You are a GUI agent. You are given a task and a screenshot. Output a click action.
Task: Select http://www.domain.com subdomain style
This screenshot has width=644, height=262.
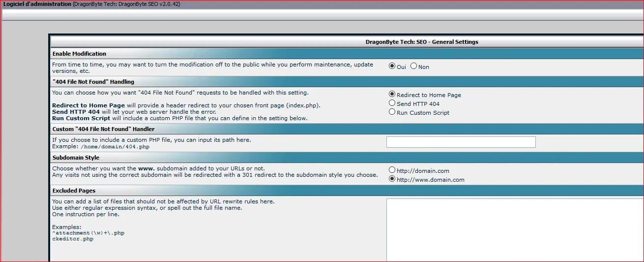[x=392, y=179]
